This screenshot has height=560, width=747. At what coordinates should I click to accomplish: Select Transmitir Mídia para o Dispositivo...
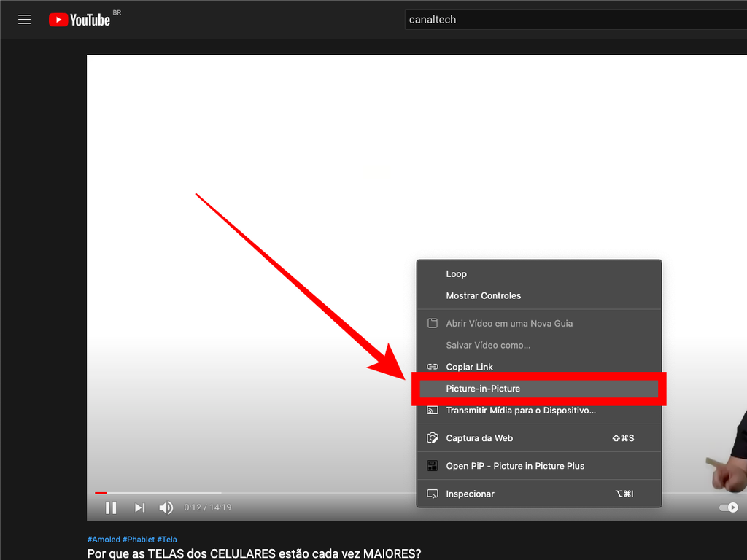coord(539,411)
